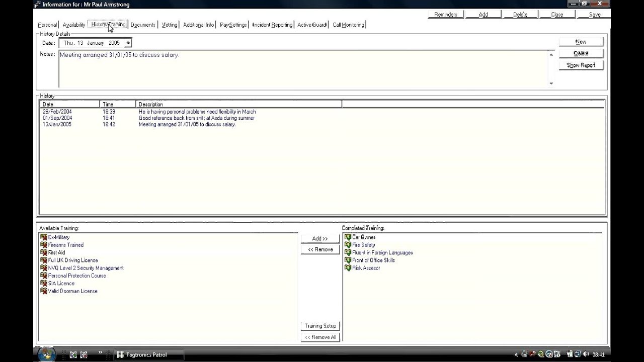The height and width of the screenshot is (362, 644).
Task: Click the Risk Assessor completed training icon
Action: coord(348,268)
